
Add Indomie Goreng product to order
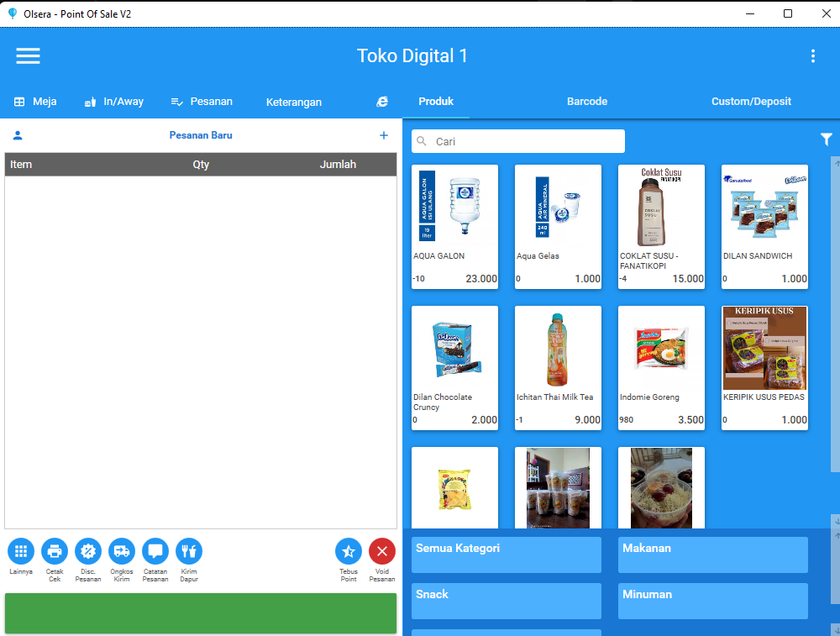[662, 368]
